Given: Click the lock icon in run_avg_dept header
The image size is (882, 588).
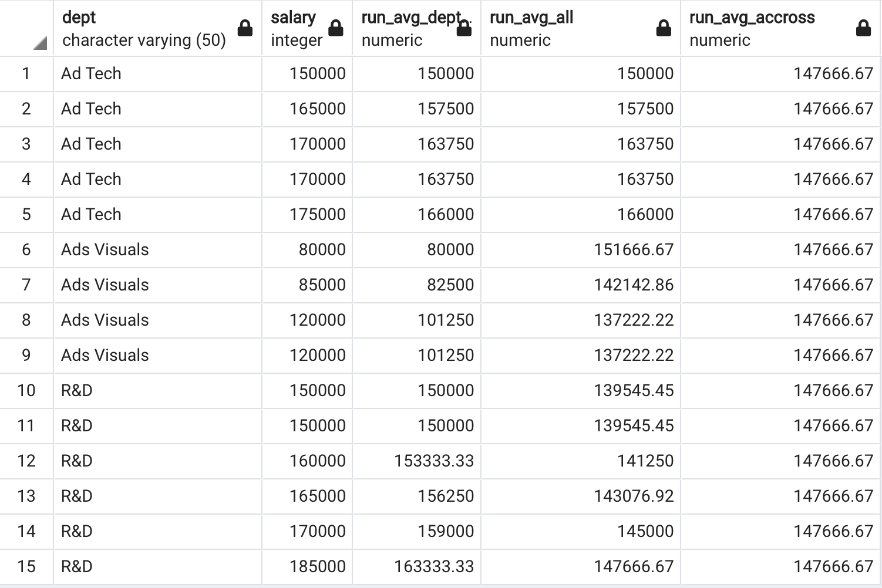Looking at the screenshot, I should (464, 28).
